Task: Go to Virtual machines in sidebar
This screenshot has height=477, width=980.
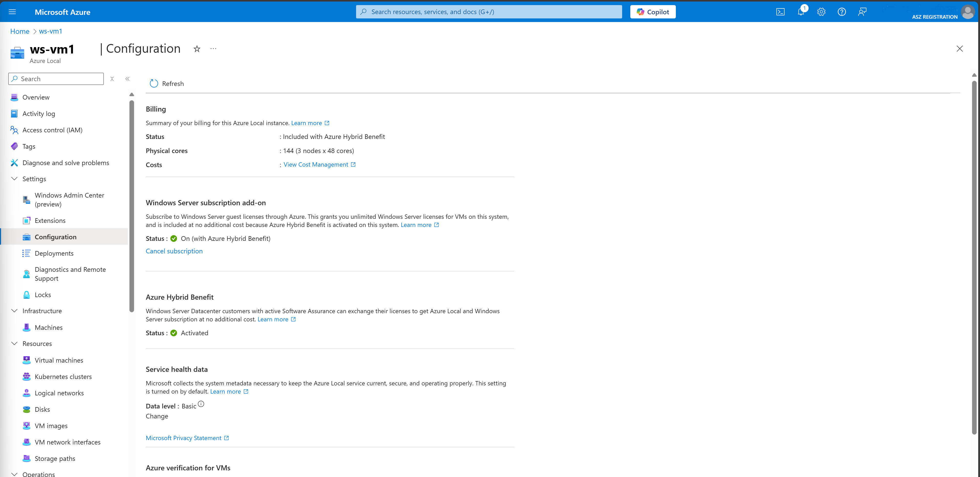Action: click(x=59, y=360)
